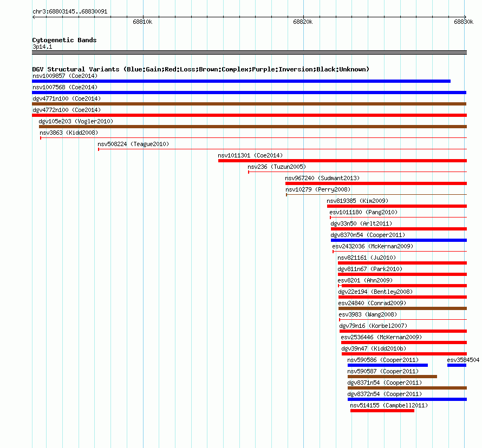Open nsv1011301 (Coe2014) variant label
Screen dimensions: 482x448
[x=250, y=155]
